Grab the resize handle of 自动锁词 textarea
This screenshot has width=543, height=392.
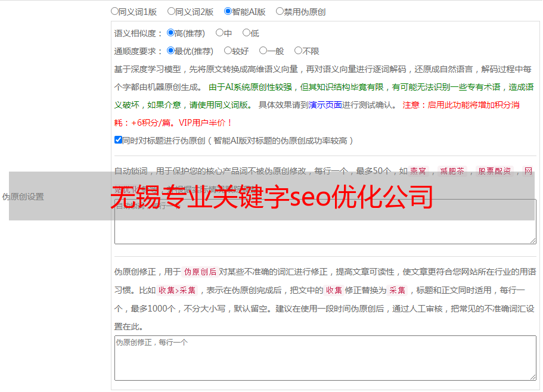click(533, 241)
